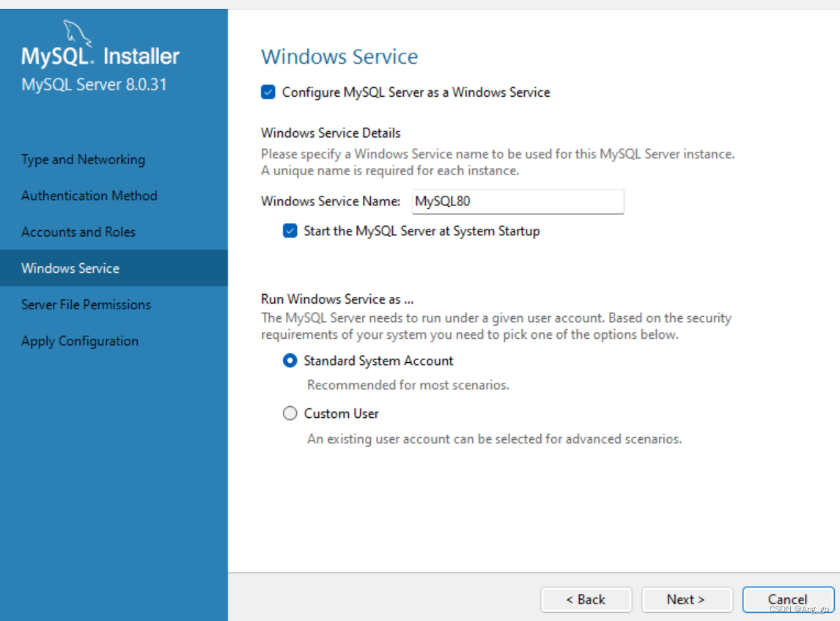Open the Authentication Method step
This screenshot has height=621, width=840.
89,196
